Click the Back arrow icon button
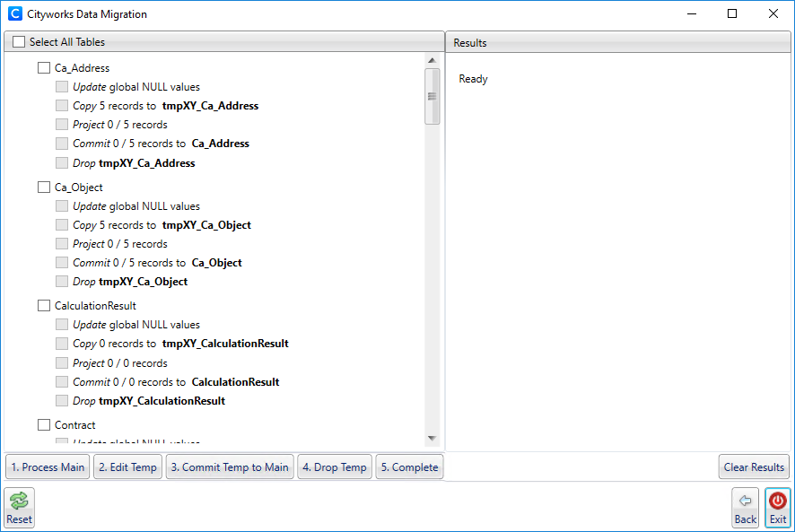 pos(745,508)
